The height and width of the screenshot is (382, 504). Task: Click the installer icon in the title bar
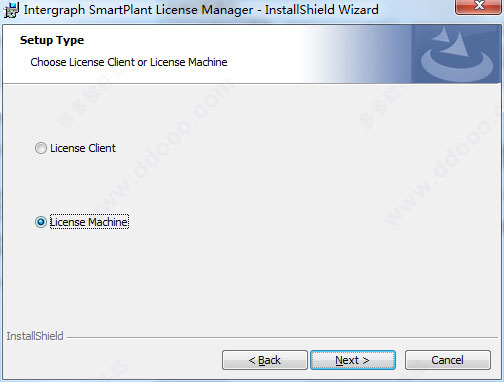pyautogui.click(x=11, y=10)
